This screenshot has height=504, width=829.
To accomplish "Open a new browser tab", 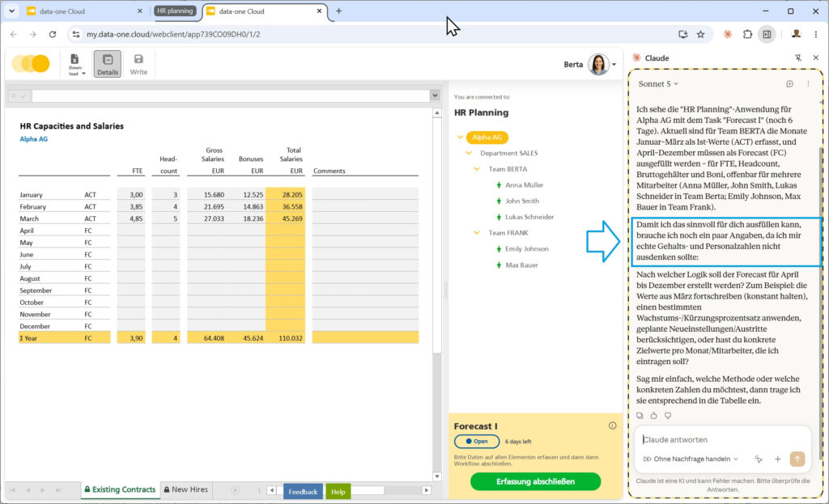I will [339, 11].
